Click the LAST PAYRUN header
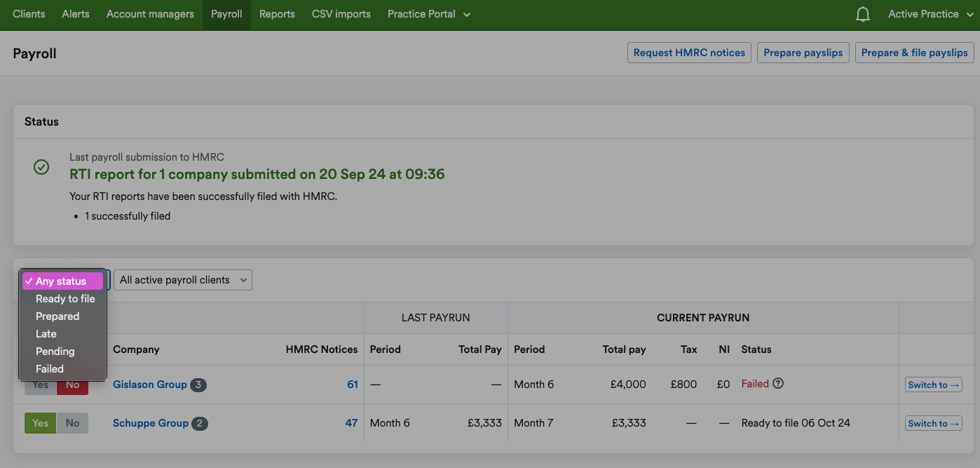This screenshot has height=468, width=980. pyautogui.click(x=435, y=318)
